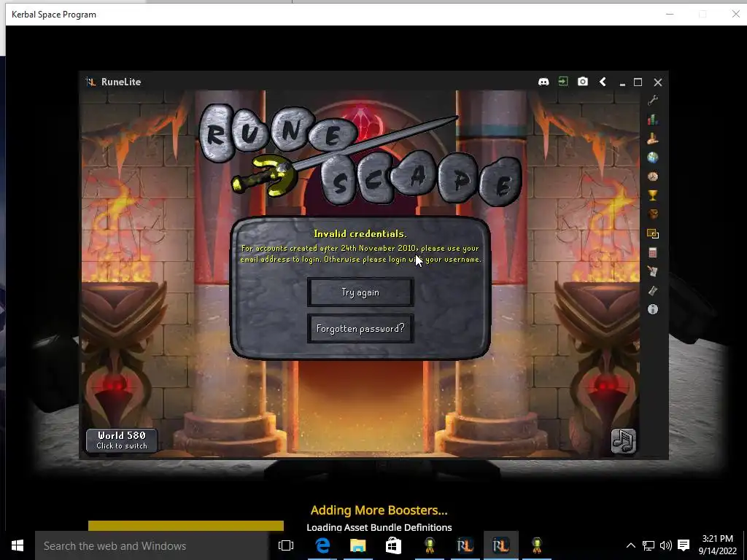Open Action Center notifications icon

pos(684,545)
